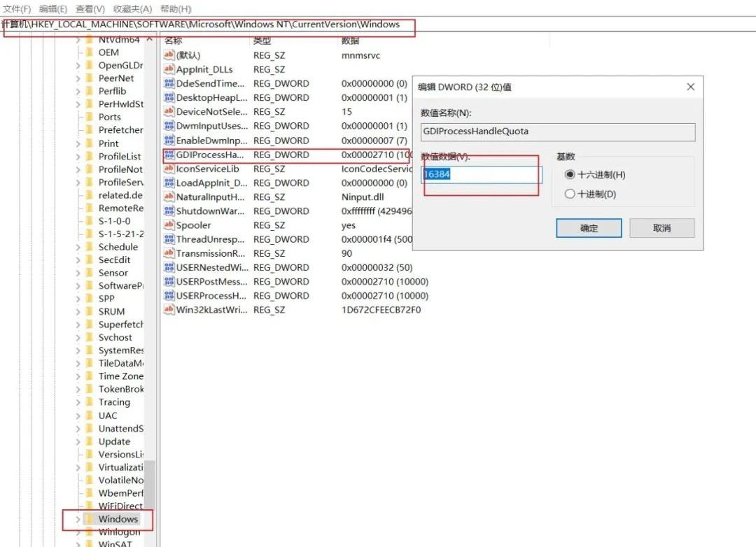Select the Spooler string value icon
Viewport: 756px width, 547px height.
click(169, 225)
